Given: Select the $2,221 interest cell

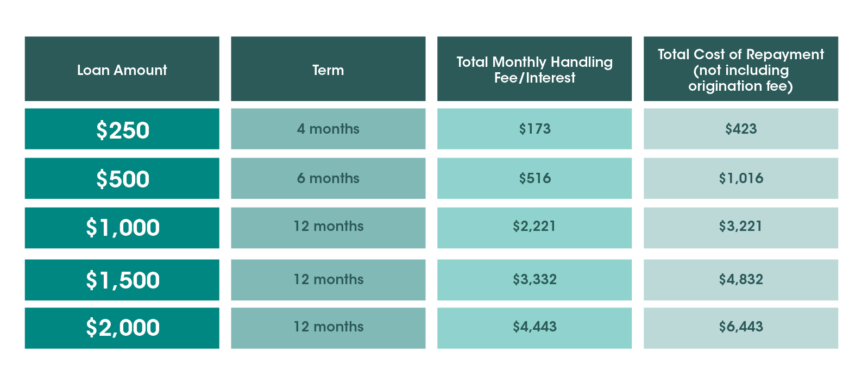Looking at the screenshot, I should click(x=534, y=228).
